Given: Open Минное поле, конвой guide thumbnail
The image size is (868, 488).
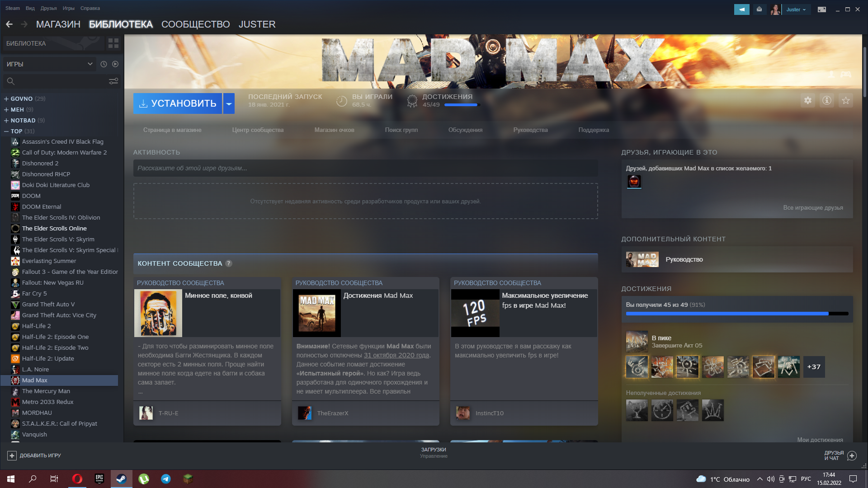Looking at the screenshot, I should coord(158,313).
